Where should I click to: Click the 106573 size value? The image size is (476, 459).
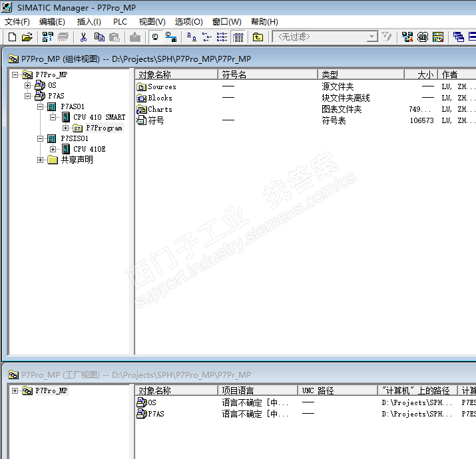click(x=421, y=121)
